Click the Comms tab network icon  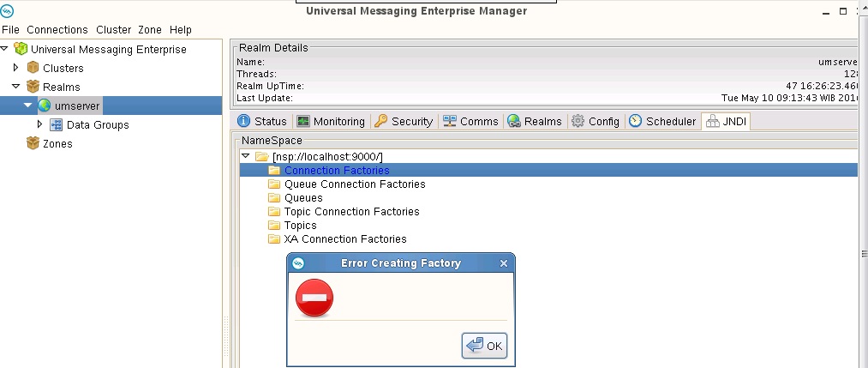(x=450, y=121)
